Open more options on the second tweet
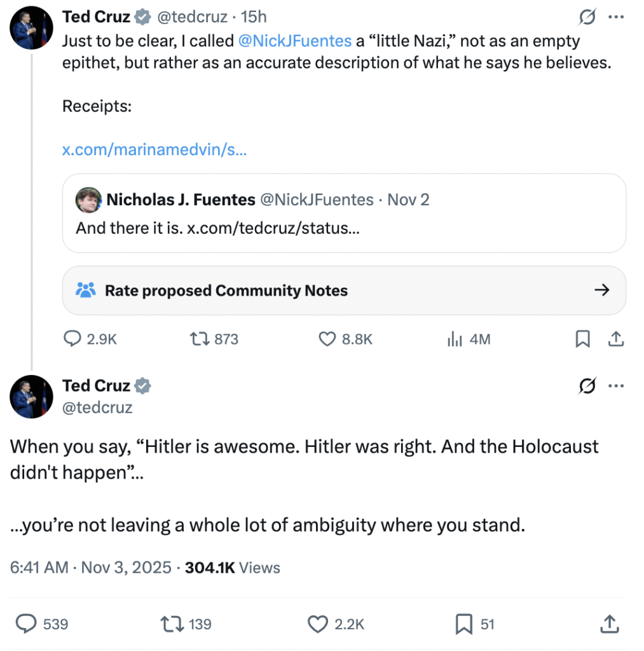The width and height of the screenshot is (644, 651). point(615,386)
